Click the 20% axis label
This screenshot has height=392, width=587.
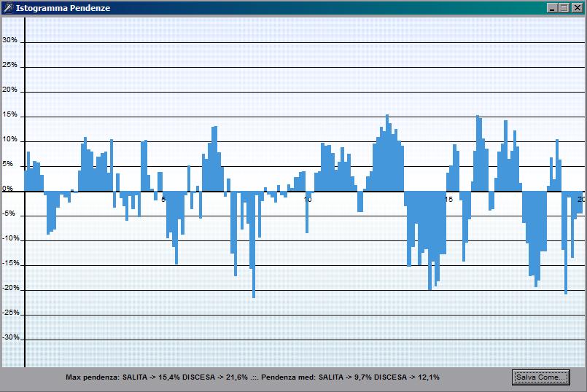point(9,90)
